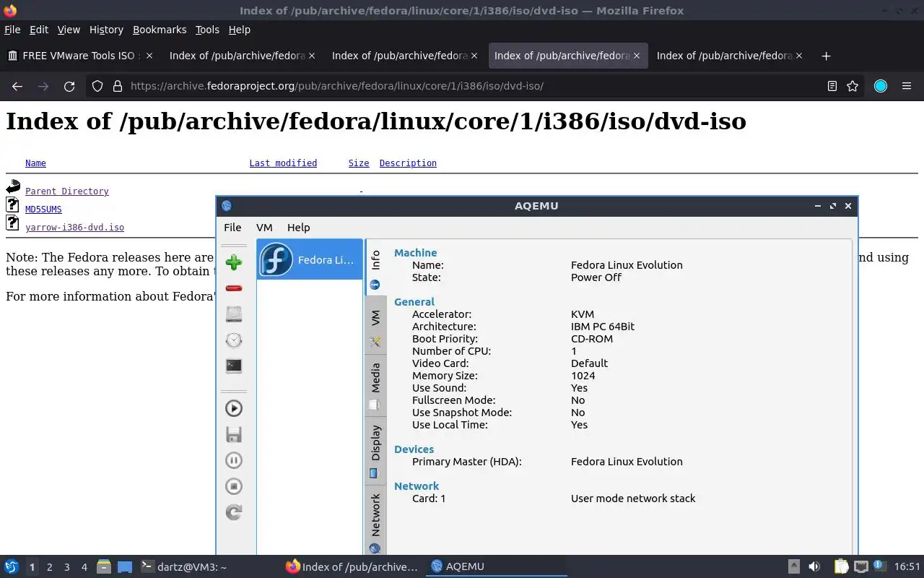Open a new Firefox tab with plus button

click(826, 56)
